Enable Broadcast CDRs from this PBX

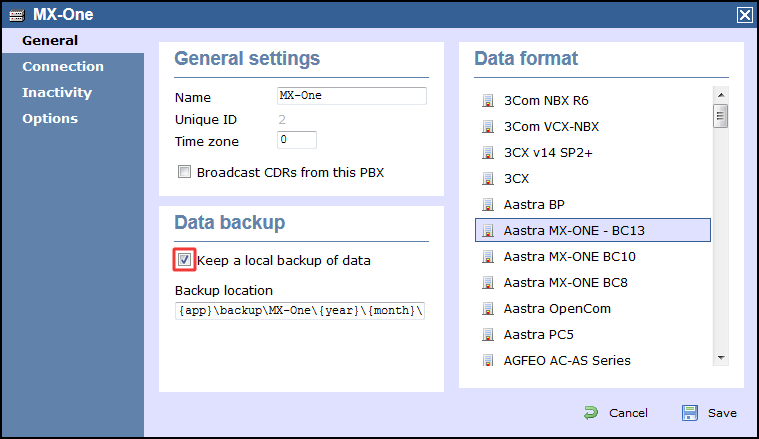click(184, 172)
